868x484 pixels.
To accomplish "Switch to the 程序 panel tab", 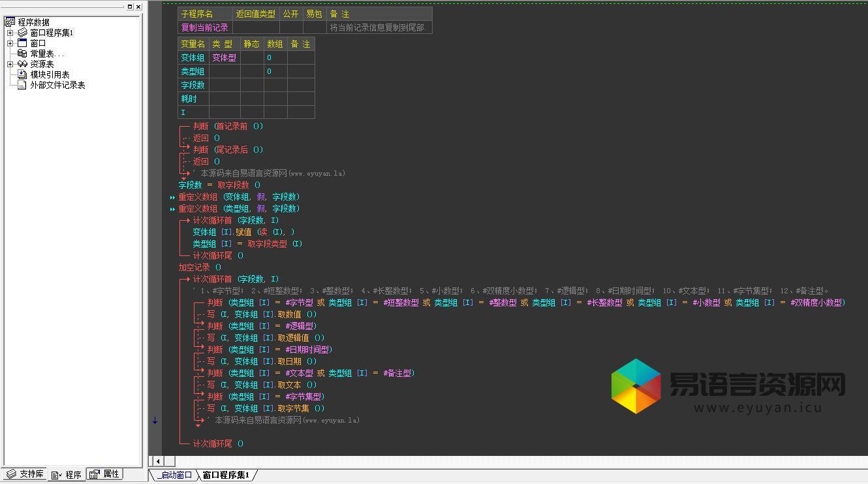I will 67,475.
